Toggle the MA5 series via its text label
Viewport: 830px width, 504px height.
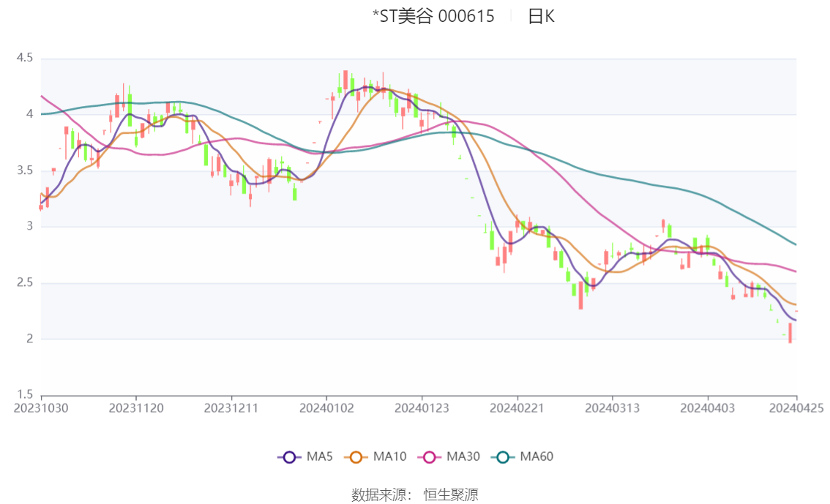tap(319, 457)
